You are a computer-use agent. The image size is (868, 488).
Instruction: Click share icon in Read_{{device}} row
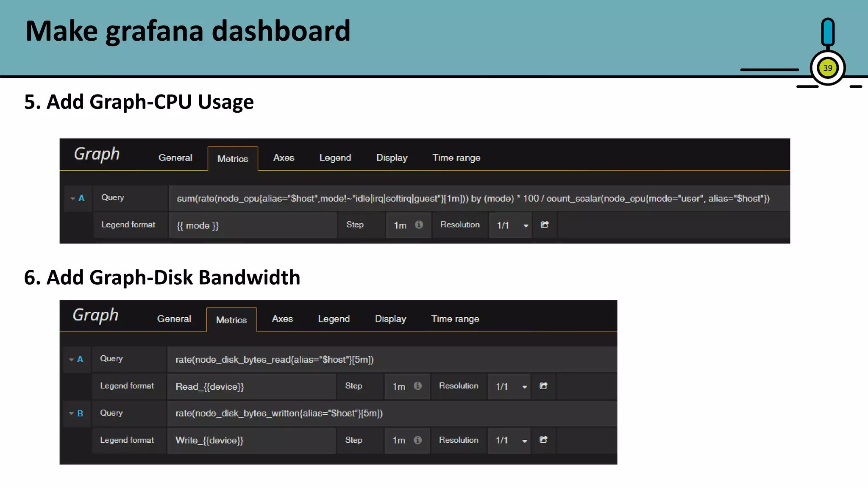(x=543, y=386)
